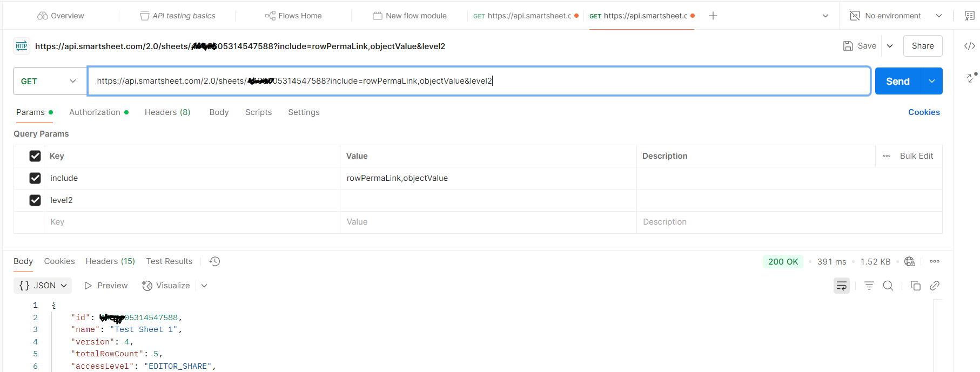Image resolution: width=980 pixels, height=372 pixels.
Task: Search within the response body
Action: (x=888, y=286)
